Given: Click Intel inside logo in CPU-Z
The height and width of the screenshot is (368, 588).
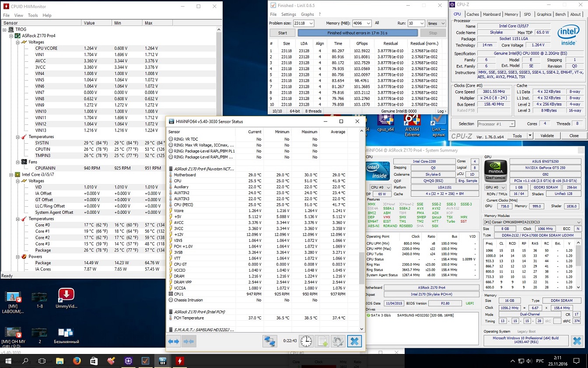Looking at the screenshot, I should (568, 36).
